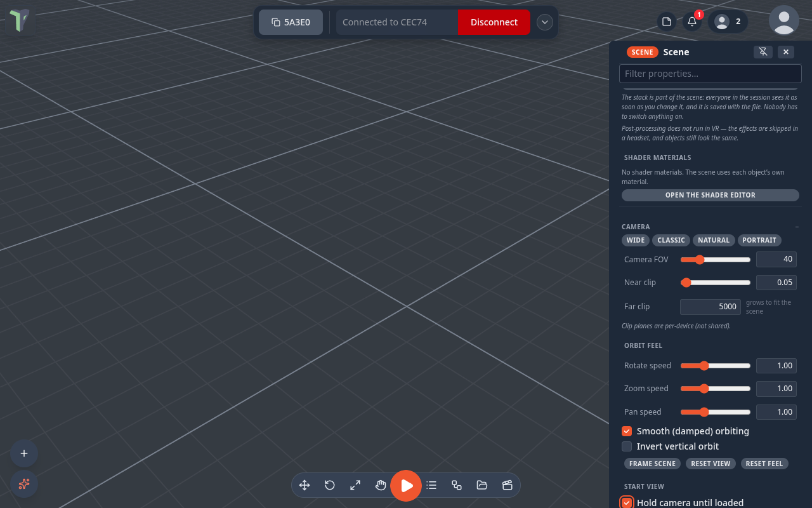The width and height of the screenshot is (812, 508).
Task: Close the Scene panel
Action: tap(786, 52)
